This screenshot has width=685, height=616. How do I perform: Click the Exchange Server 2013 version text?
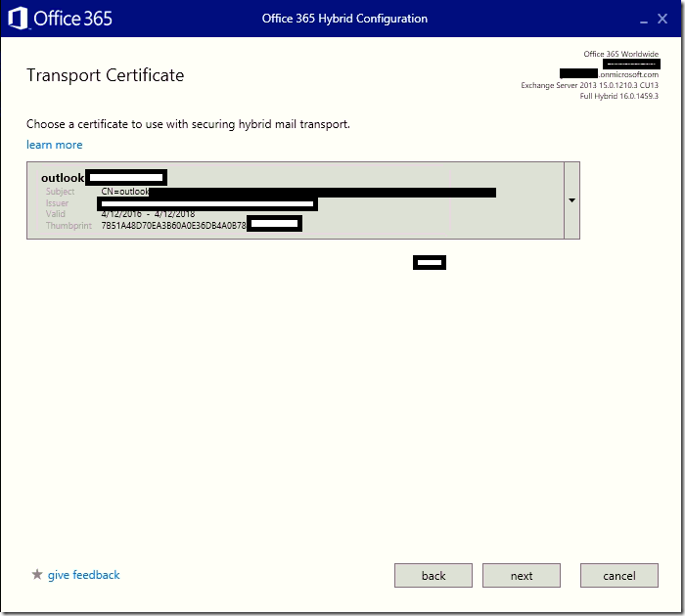[x=589, y=85]
